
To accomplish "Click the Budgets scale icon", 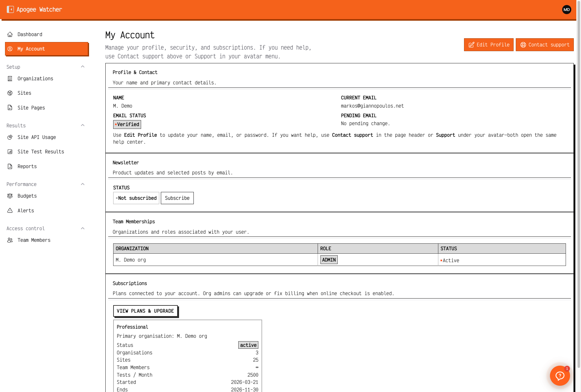I will [10, 196].
